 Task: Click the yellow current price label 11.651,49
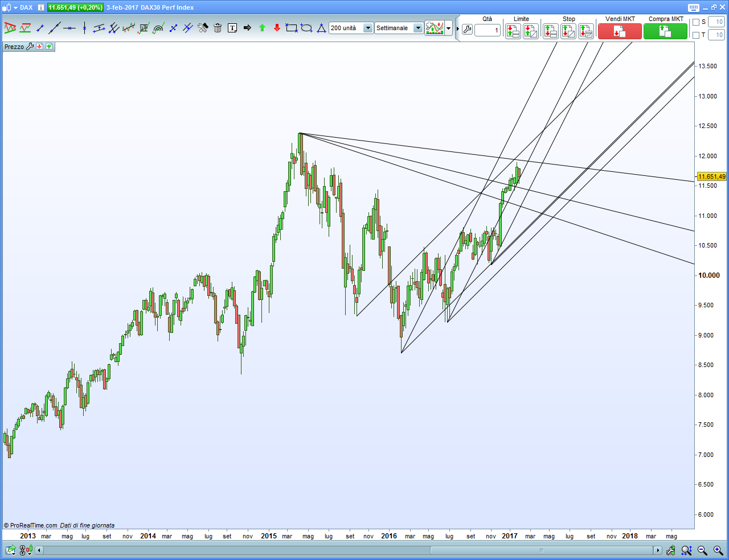[x=712, y=176]
